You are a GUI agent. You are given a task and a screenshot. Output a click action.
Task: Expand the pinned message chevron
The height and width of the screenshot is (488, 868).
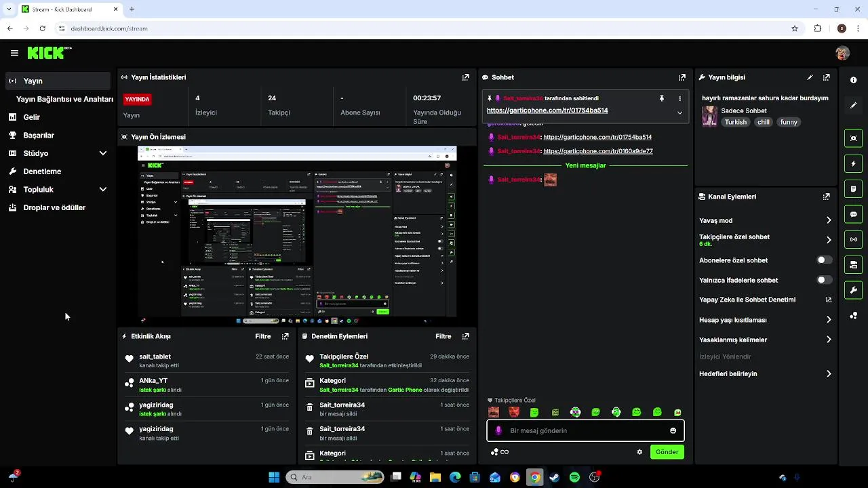[x=679, y=113]
